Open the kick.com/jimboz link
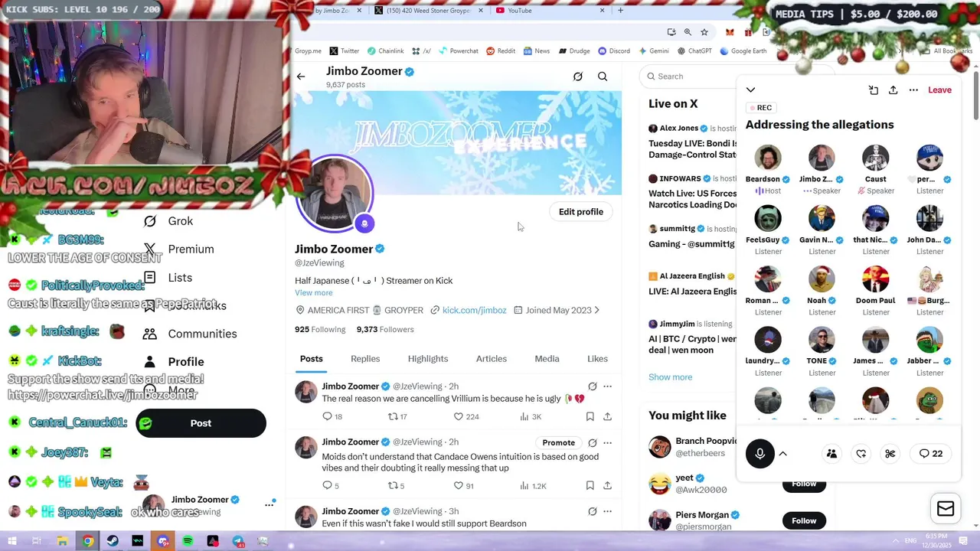This screenshot has width=980, height=551. (474, 310)
